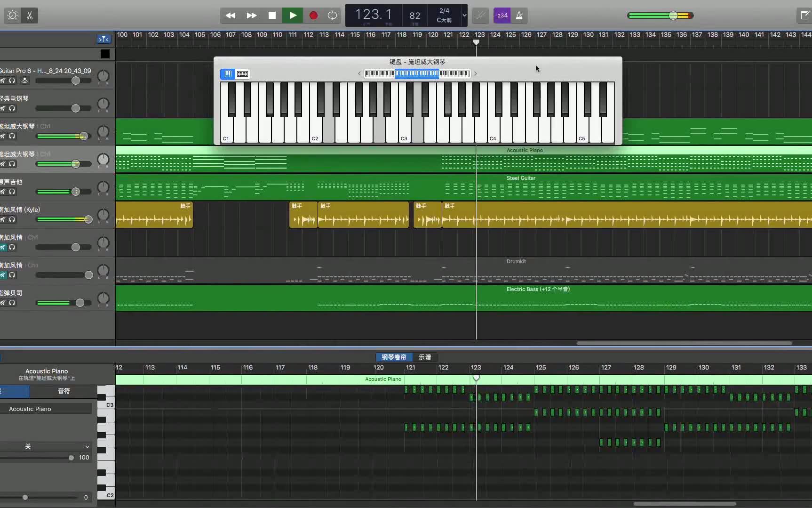Open the Editors scissors button
Screen dimensions: 812x508
[30, 16]
